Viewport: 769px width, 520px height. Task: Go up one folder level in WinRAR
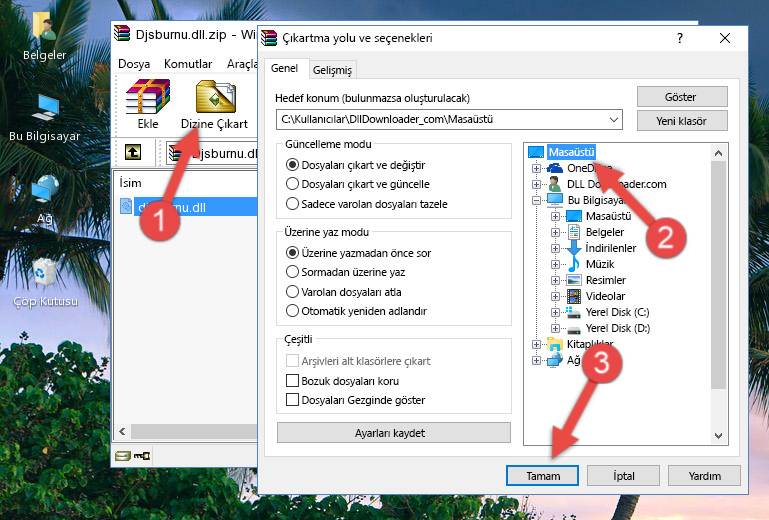(133, 152)
